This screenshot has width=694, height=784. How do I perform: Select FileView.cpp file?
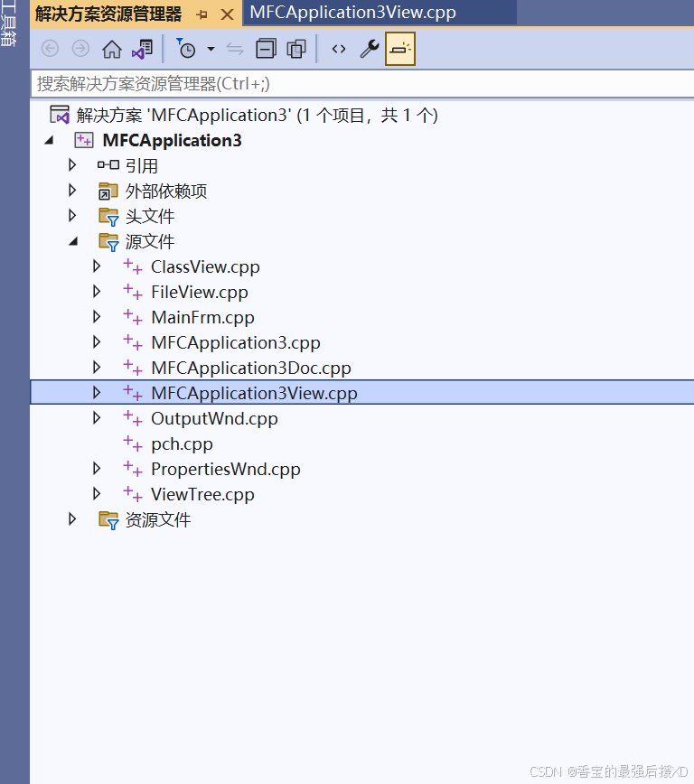click(200, 292)
